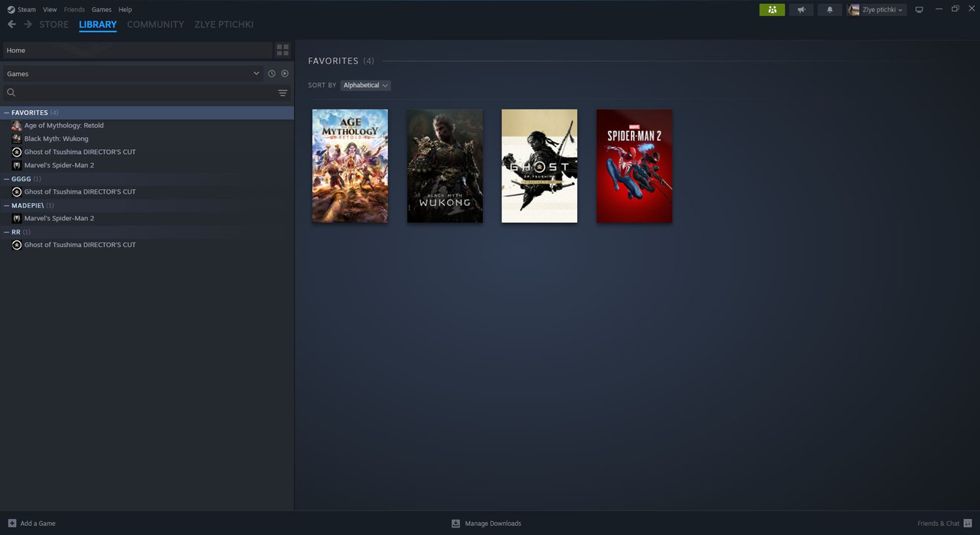
Task: Click into the library search field
Action: tap(145, 93)
